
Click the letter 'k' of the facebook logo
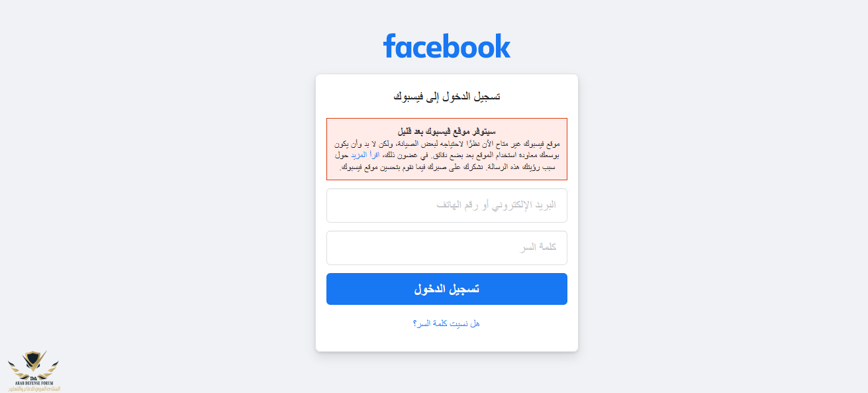tap(503, 46)
